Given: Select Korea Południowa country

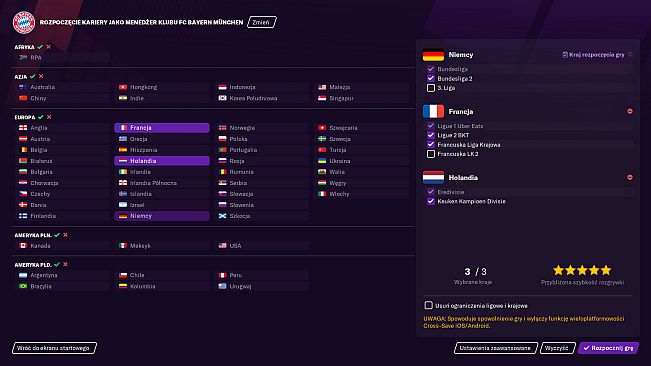Looking at the screenshot, I should coord(262,98).
